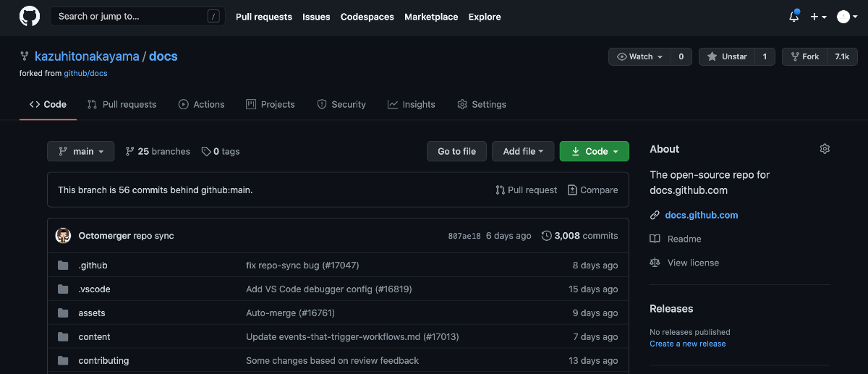868x374 pixels.
Task: Click the folder icon for contributing
Action: 63,361
